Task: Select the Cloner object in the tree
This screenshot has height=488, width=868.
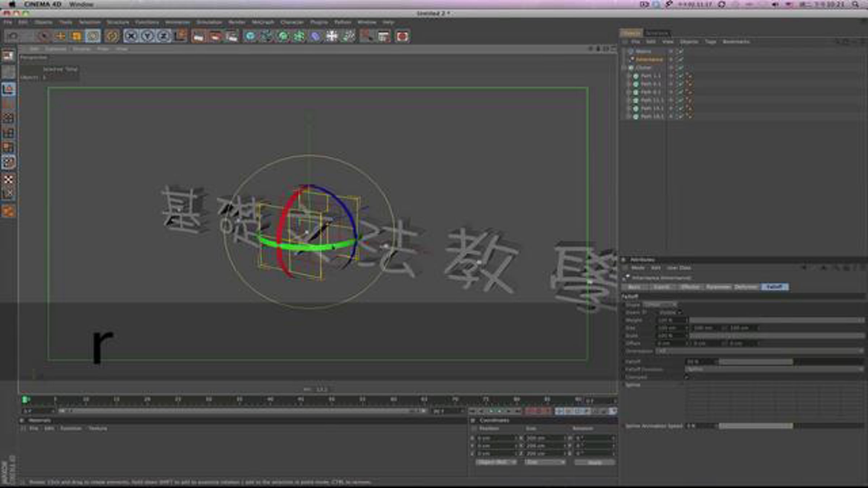Action: pyautogui.click(x=643, y=68)
